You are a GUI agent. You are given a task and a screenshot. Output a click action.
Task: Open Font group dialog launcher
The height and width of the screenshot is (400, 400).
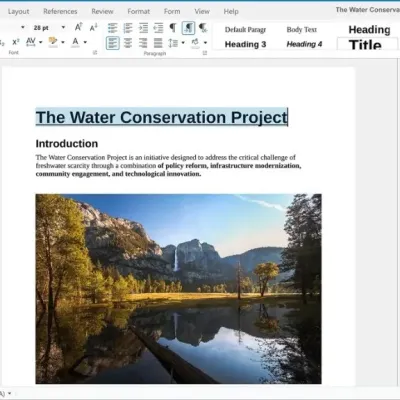coord(95,53)
